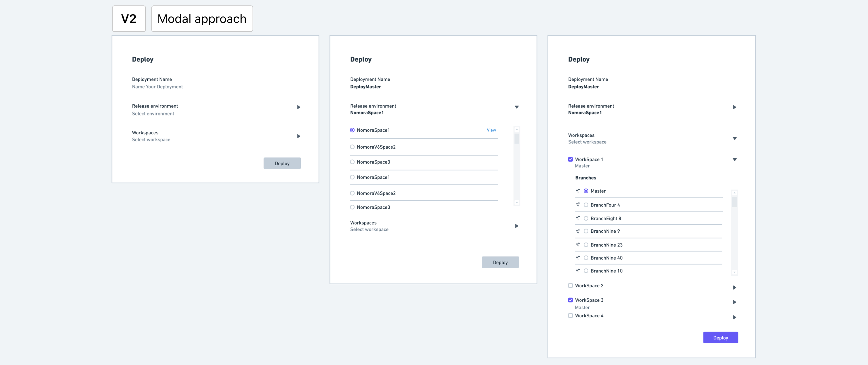Expand WorkSpace 3 disclosure arrow
868x365 pixels.
(x=735, y=302)
